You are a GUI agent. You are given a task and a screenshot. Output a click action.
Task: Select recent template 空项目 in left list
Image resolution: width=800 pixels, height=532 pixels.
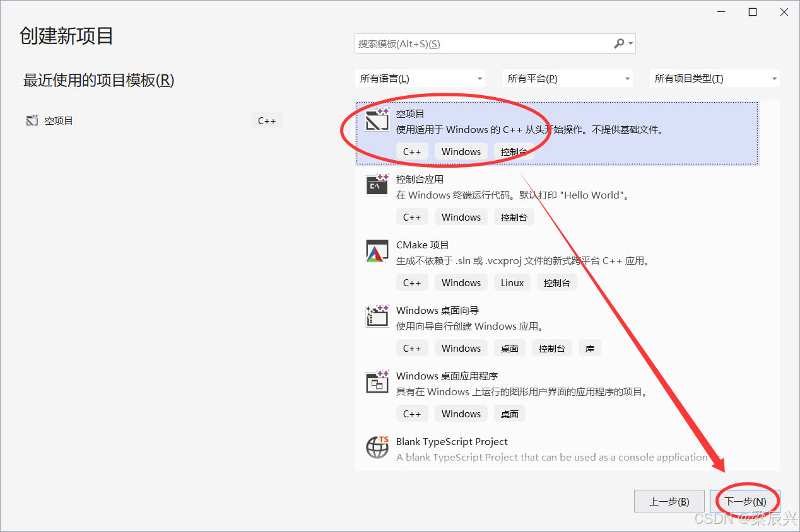pos(155,120)
